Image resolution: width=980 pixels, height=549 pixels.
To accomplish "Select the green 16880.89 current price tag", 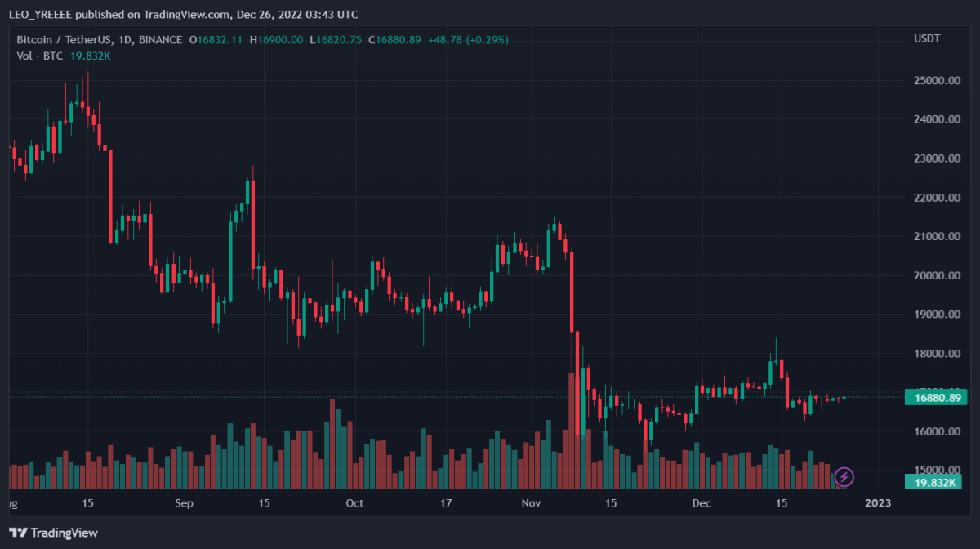I will pos(936,398).
